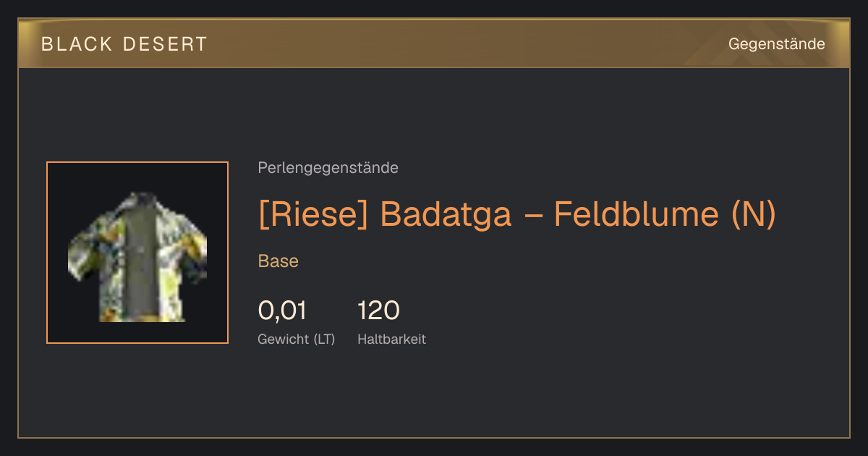Click the 0,01 weight value

coord(282,311)
